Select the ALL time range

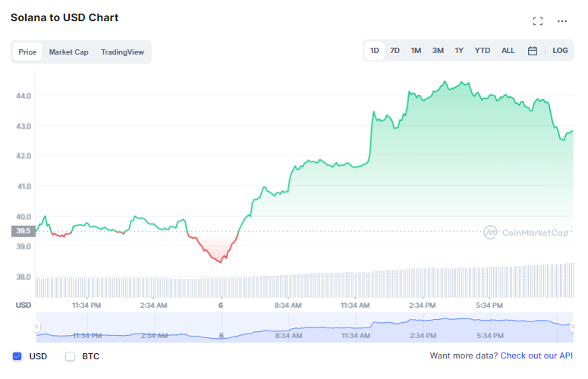tap(508, 51)
